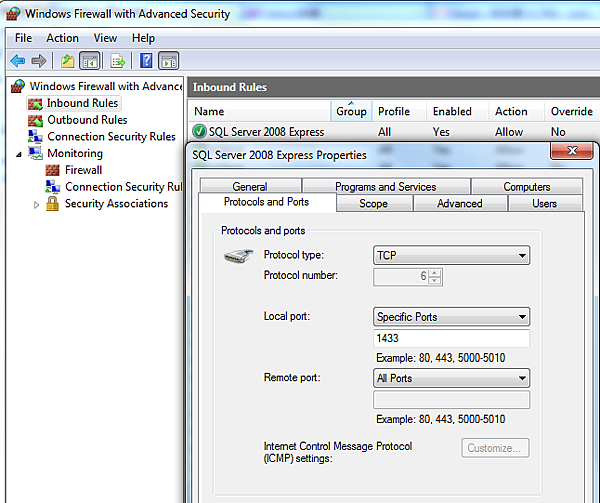Click the Back arrow toolbar icon

tap(18, 60)
